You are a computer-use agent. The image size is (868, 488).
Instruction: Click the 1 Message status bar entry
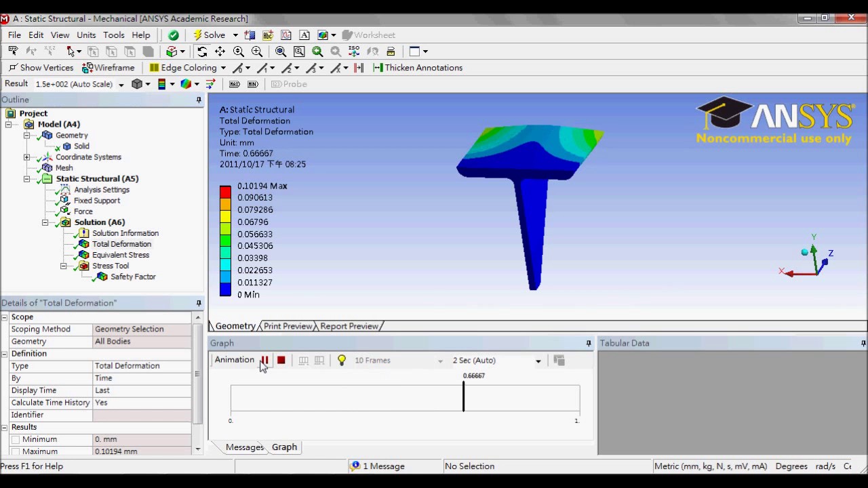tap(378, 466)
